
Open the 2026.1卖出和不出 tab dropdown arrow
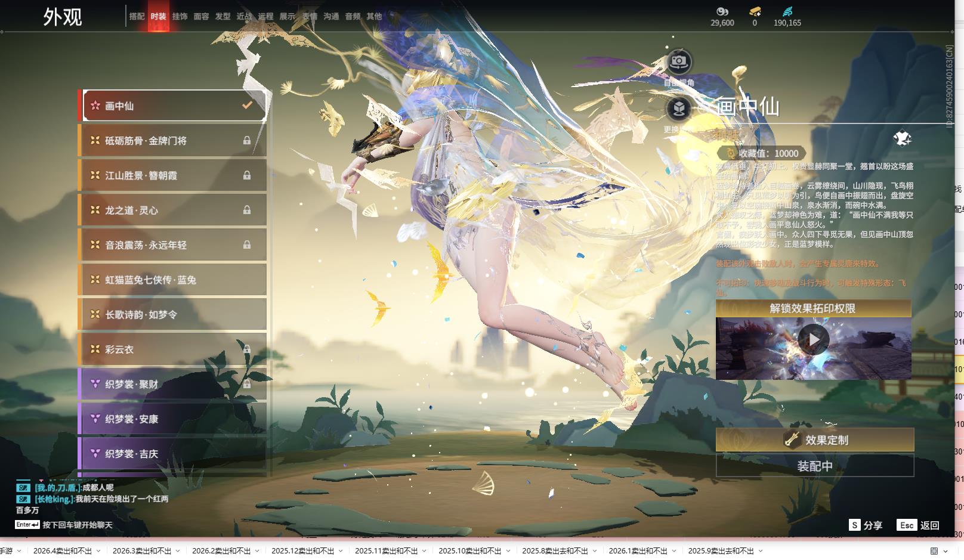click(673, 551)
